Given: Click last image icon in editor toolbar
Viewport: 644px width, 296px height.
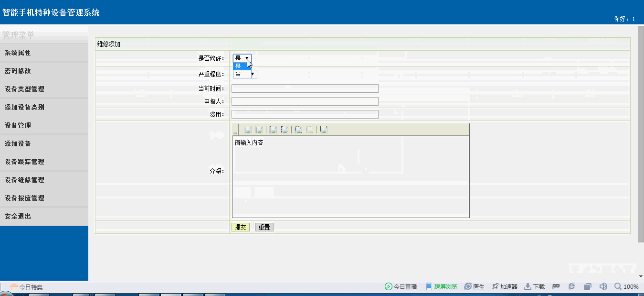Looking at the screenshot, I should pos(324,130).
